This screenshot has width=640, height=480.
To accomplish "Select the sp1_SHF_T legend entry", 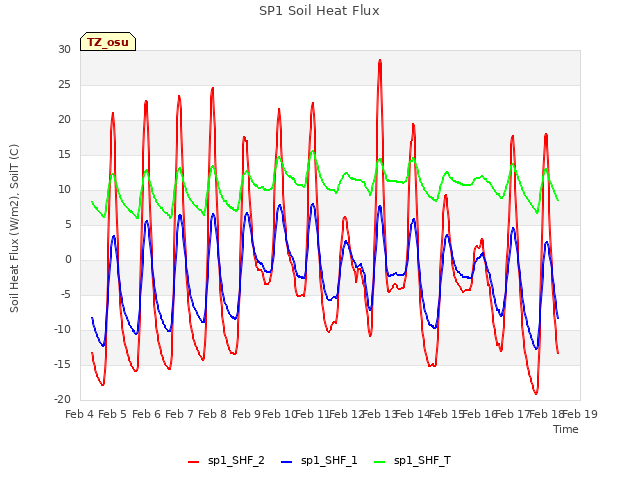I will click(412, 460).
